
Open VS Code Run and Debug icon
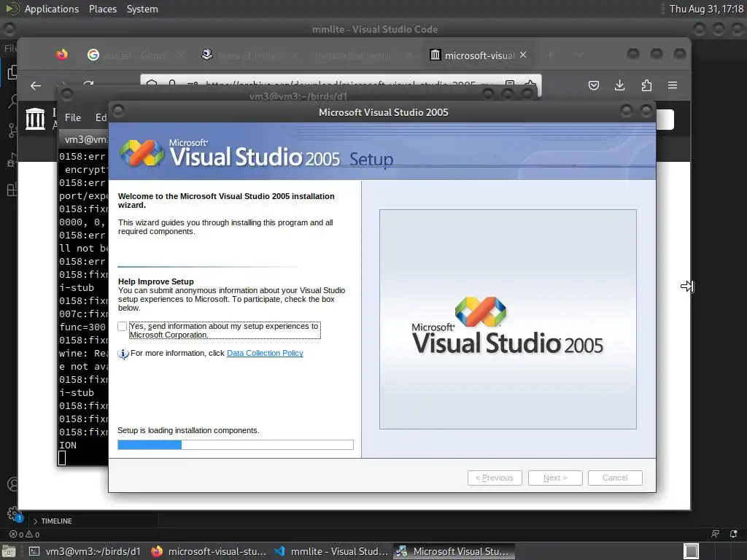pos(12,160)
